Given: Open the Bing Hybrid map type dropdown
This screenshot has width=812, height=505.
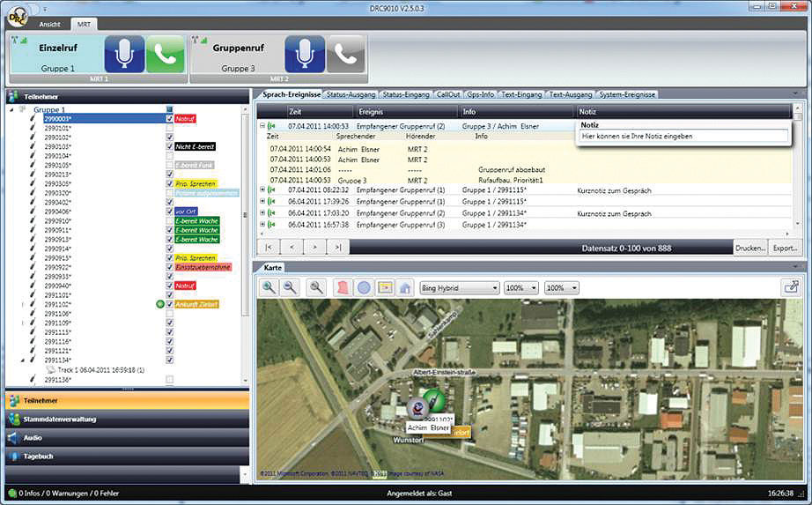Looking at the screenshot, I should coord(459,288).
